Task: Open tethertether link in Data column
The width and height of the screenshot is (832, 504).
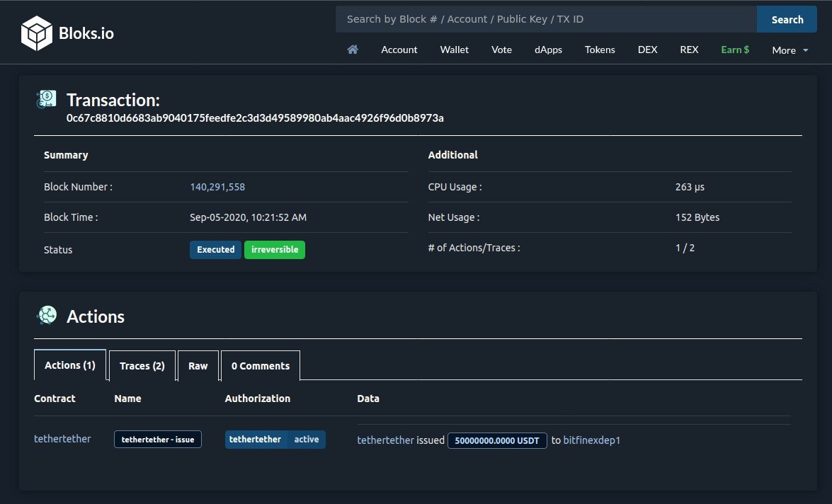Action: coord(385,440)
